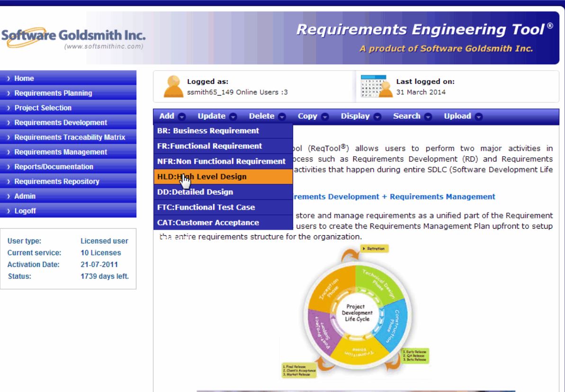This screenshot has height=392, width=565.
Task: Click the www.softsmithinc.com text
Action: click(104, 46)
